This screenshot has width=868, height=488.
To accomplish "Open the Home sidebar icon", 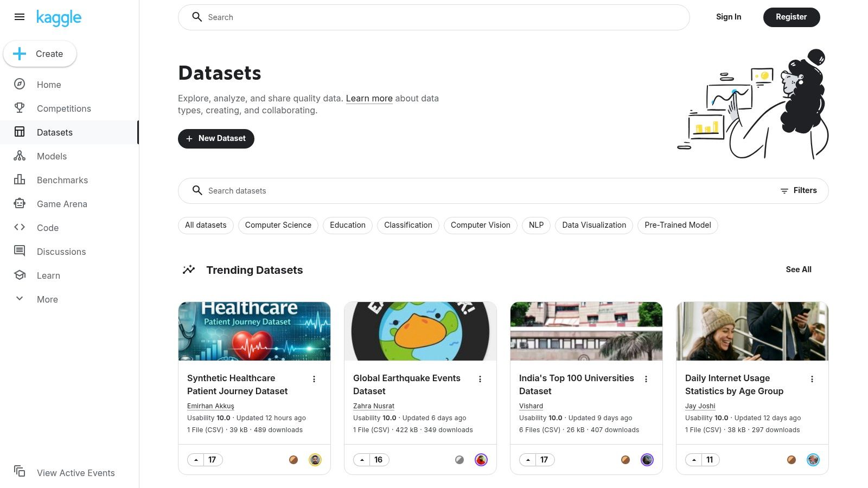I will 20,85.
